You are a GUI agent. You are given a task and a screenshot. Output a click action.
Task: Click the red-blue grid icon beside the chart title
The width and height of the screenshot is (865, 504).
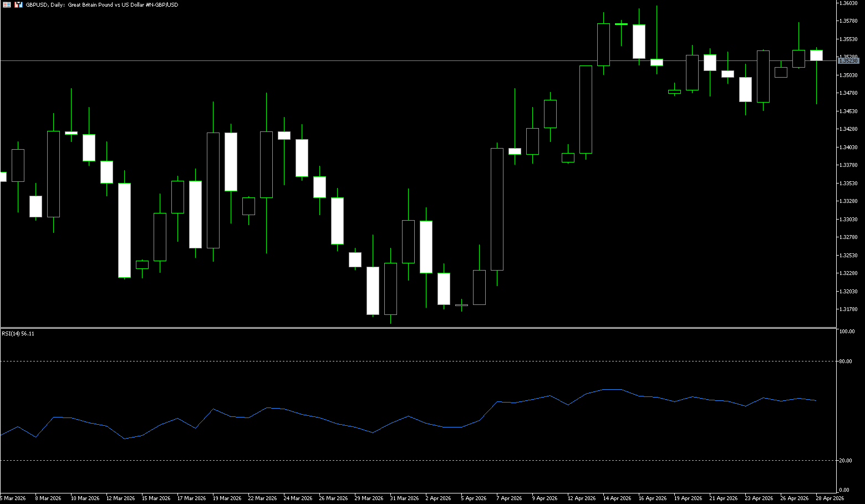click(x=7, y=4)
